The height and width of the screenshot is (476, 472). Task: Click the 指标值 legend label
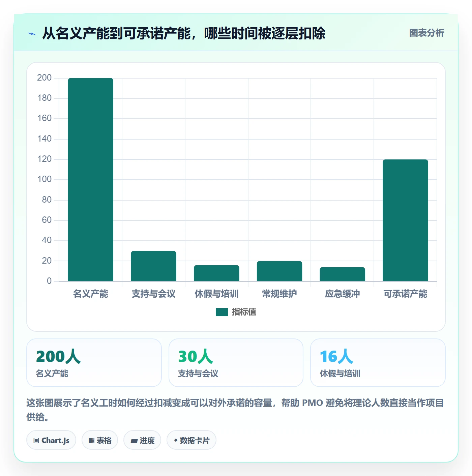(244, 312)
